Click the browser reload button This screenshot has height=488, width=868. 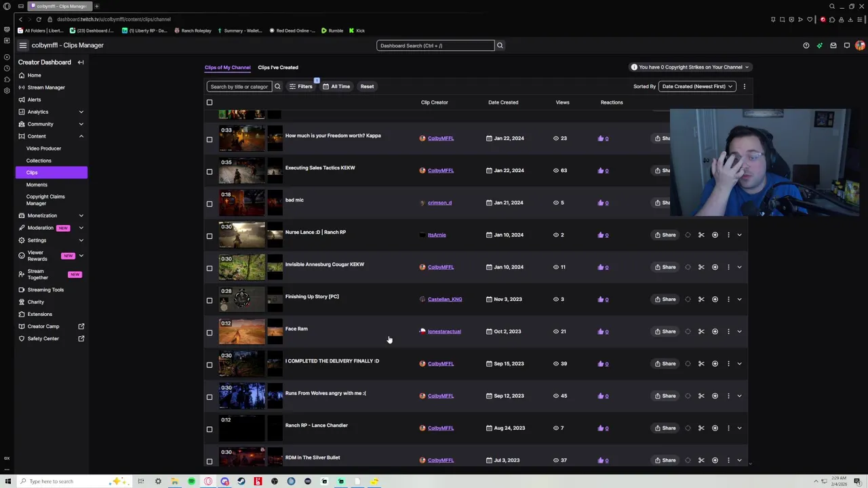click(39, 19)
